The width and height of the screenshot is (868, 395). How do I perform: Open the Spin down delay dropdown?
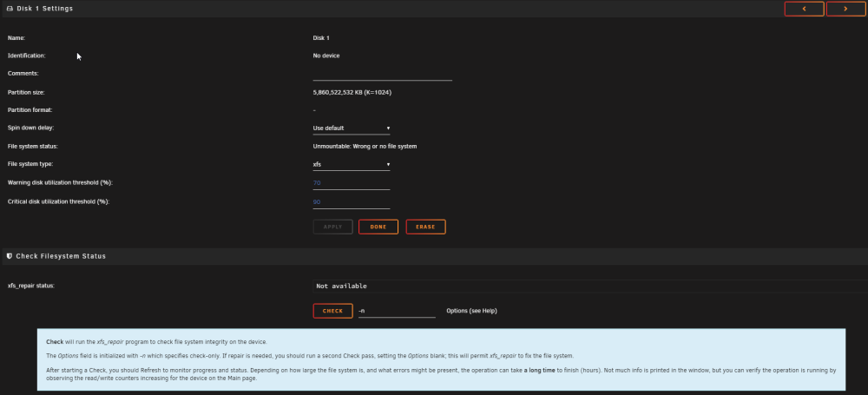(x=351, y=128)
